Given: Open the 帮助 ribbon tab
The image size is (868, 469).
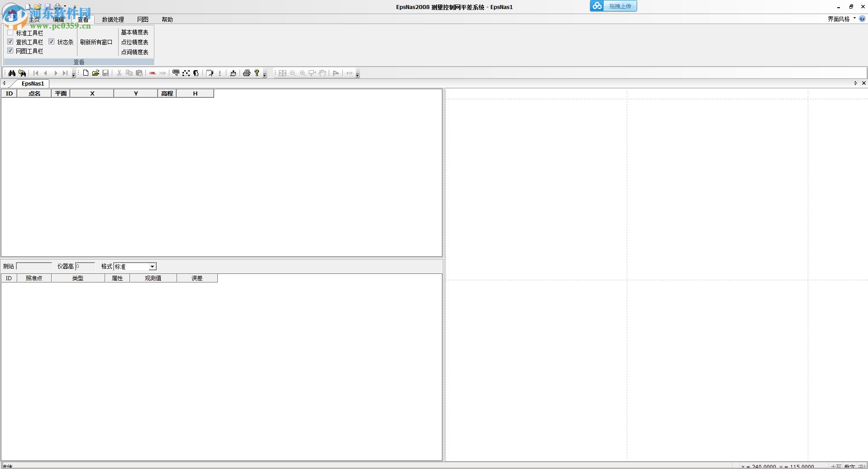Looking at the screenshot, I should (x=167, y=19).
